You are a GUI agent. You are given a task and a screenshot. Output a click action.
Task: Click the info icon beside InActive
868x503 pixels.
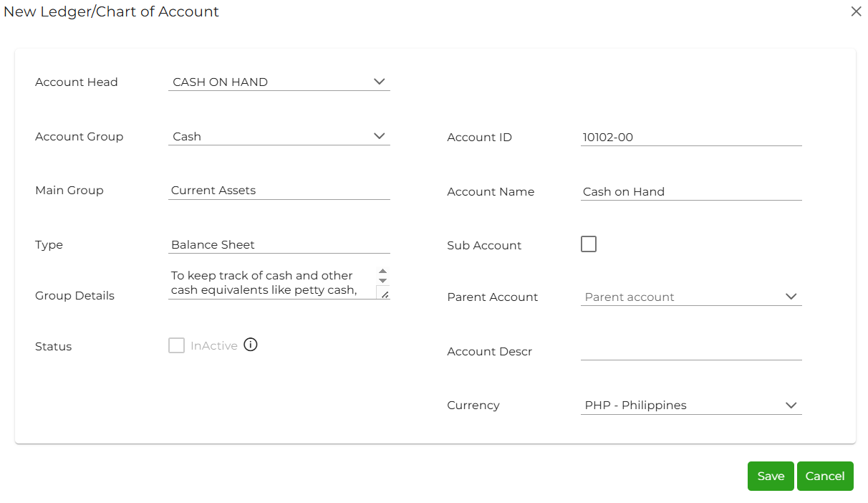(250, 345)
